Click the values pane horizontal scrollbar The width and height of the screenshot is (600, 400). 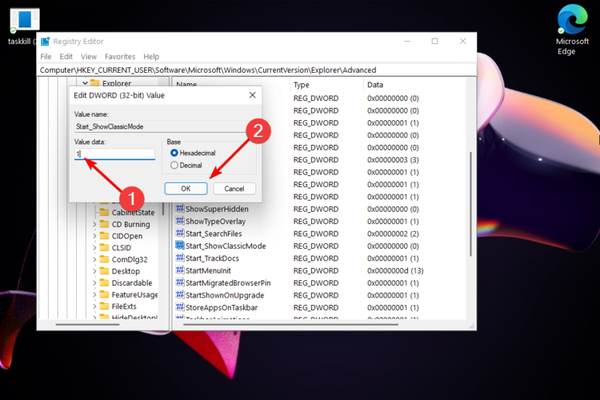(291, 325)
